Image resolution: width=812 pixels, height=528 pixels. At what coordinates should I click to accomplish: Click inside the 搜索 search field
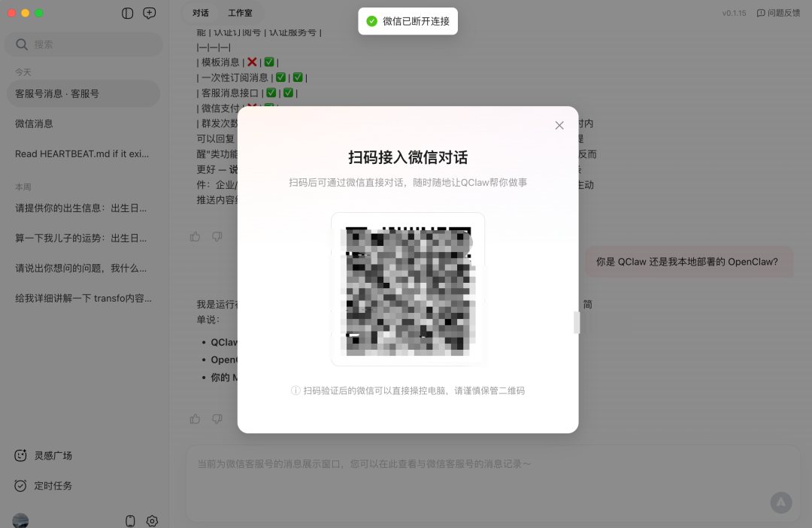click(x=83, y=44)
